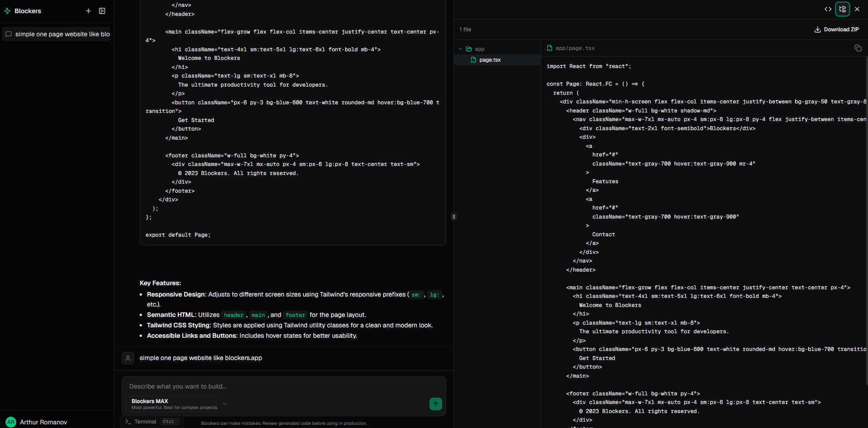Open Arthur Romanov account avatar
The image size is (868, 428).
11,422
